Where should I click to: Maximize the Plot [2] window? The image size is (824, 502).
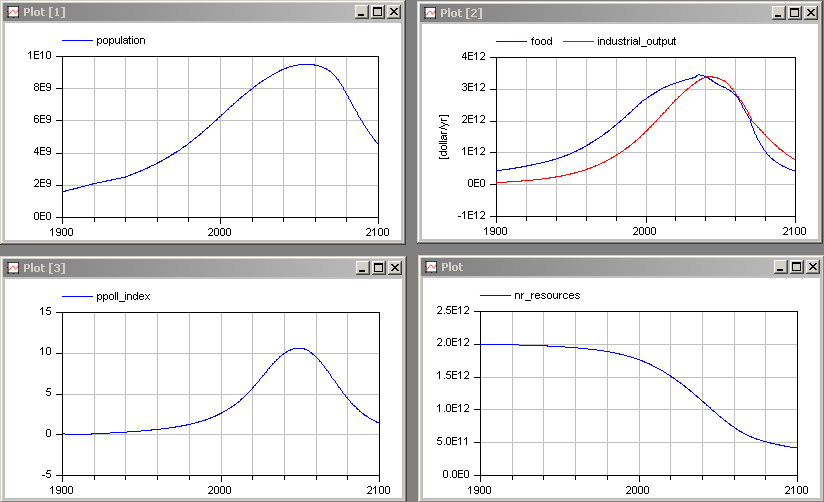[x=795, y=12]
